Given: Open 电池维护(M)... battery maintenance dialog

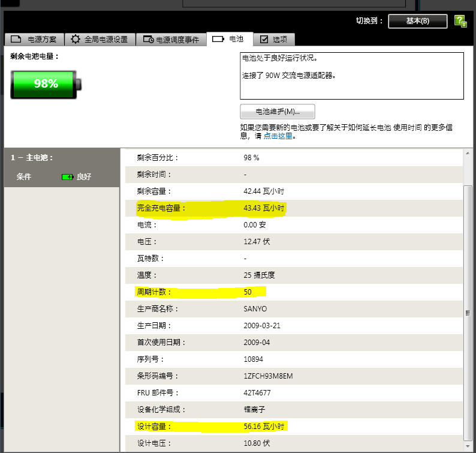Looking at the screenshot, I should 277,112.
